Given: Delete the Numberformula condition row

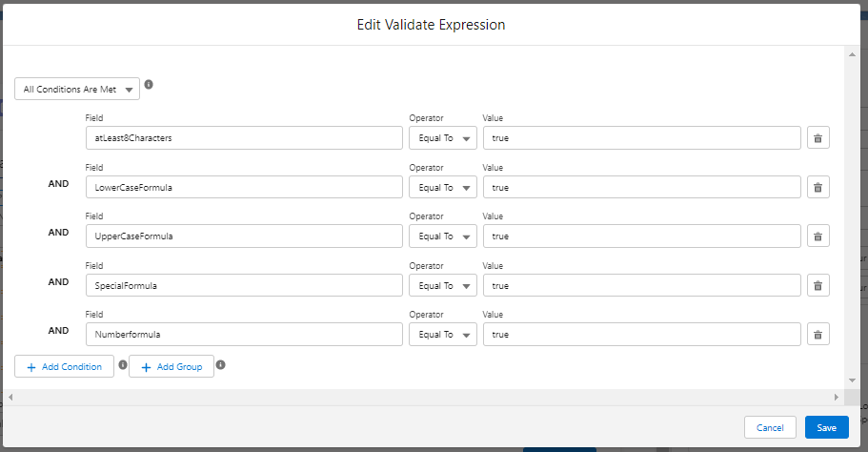Looking at the screenshot, I should (818, 335).
